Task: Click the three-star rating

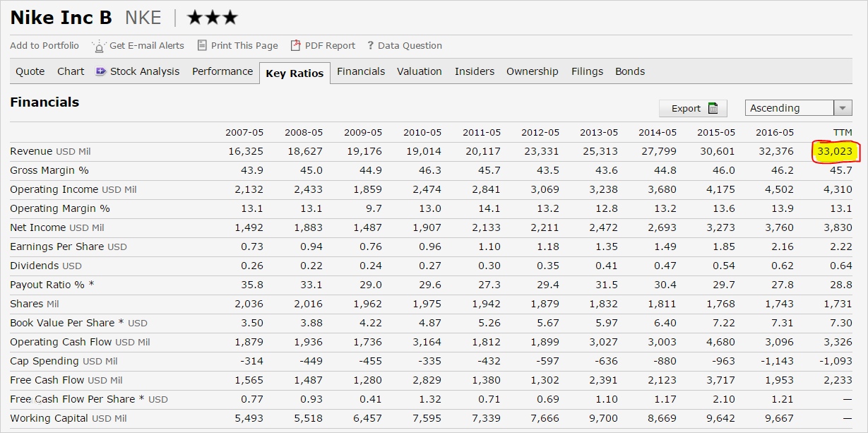Action: click(x=213, y=18)
